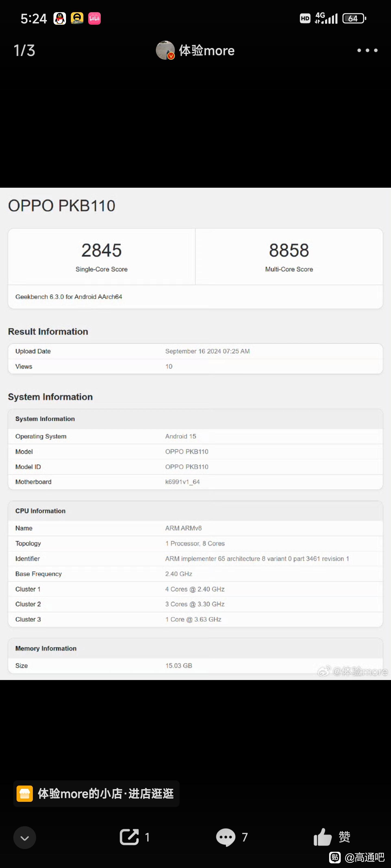Tap the OPPO PKB110 title

62,206
